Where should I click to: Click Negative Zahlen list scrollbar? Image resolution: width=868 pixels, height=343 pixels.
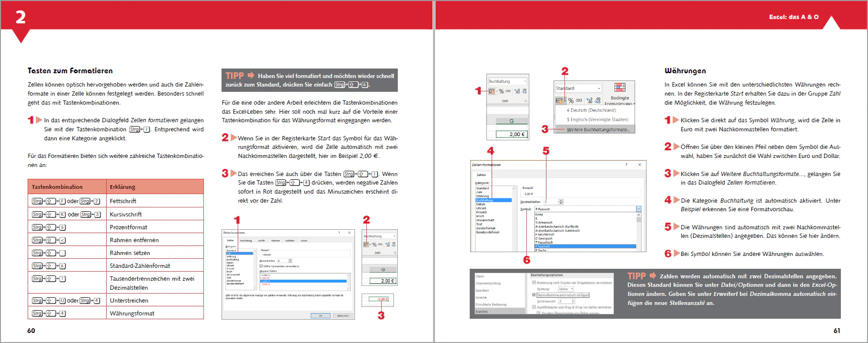(348, 282)
